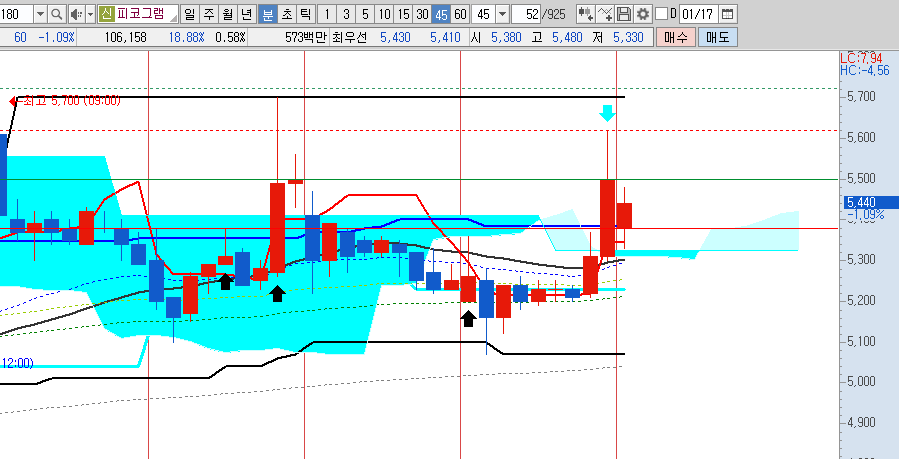
Task: Switch to daily chart 일
Action: [x=189, y=13]
